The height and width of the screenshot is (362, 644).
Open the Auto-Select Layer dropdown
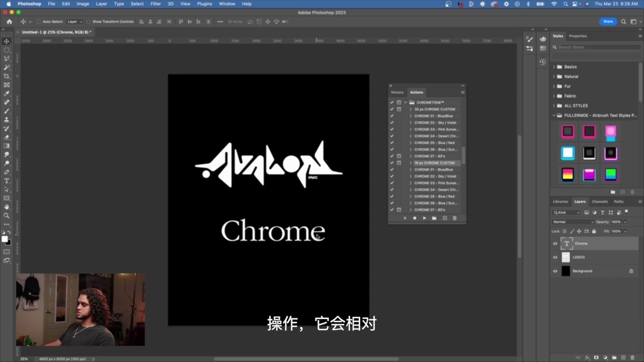[x=74, y=22]
